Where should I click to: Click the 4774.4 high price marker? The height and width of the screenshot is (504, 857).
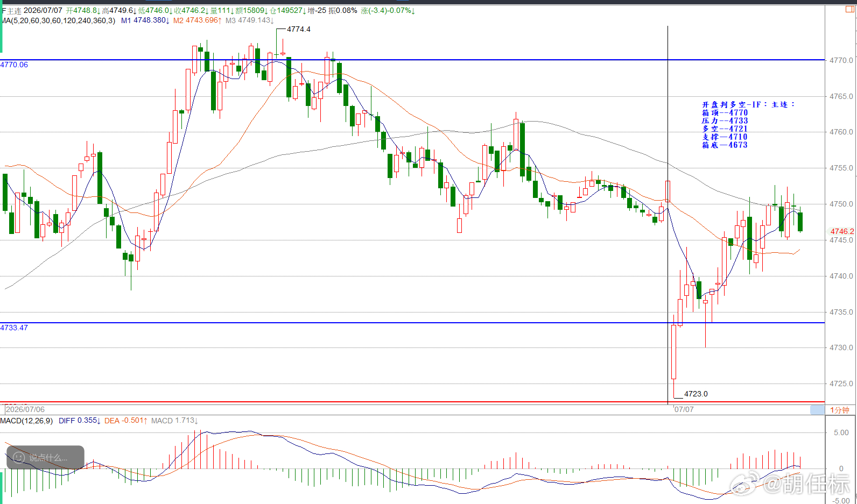click(298, 29)
